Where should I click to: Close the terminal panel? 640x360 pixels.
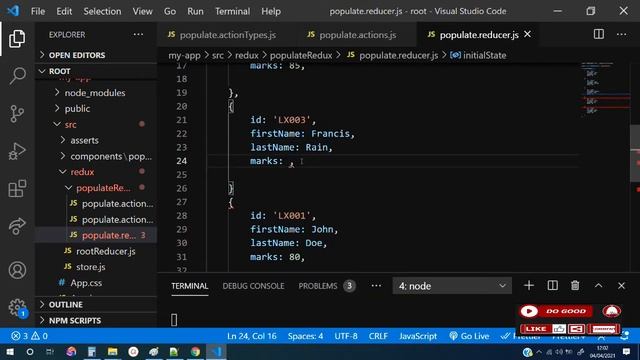(621, 285)
